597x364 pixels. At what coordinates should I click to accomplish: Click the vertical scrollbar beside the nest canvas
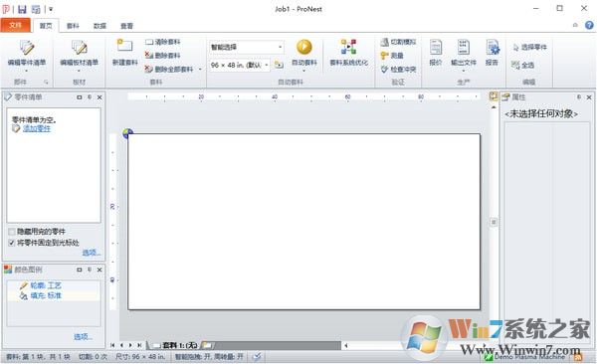click(x=494, y=223)
